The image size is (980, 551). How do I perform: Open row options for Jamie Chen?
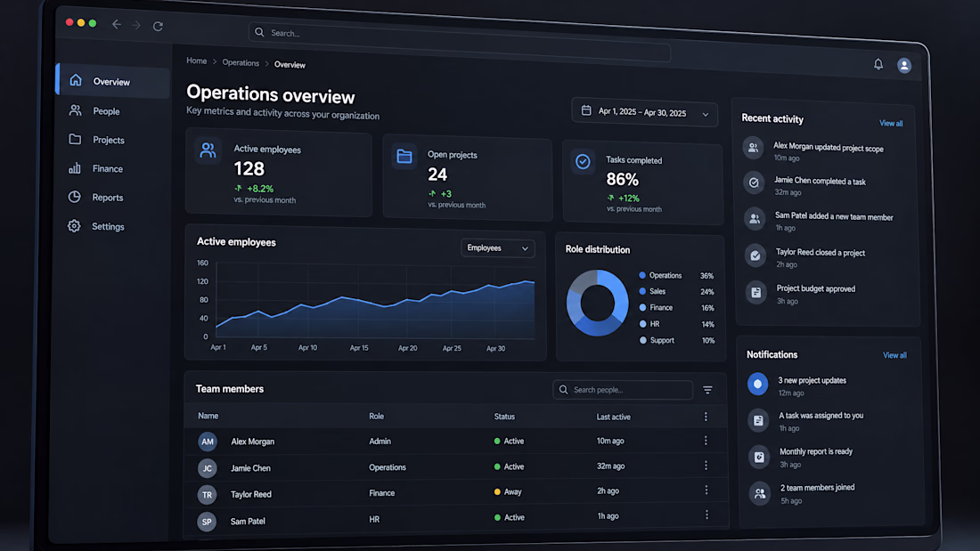pos(706,466)
